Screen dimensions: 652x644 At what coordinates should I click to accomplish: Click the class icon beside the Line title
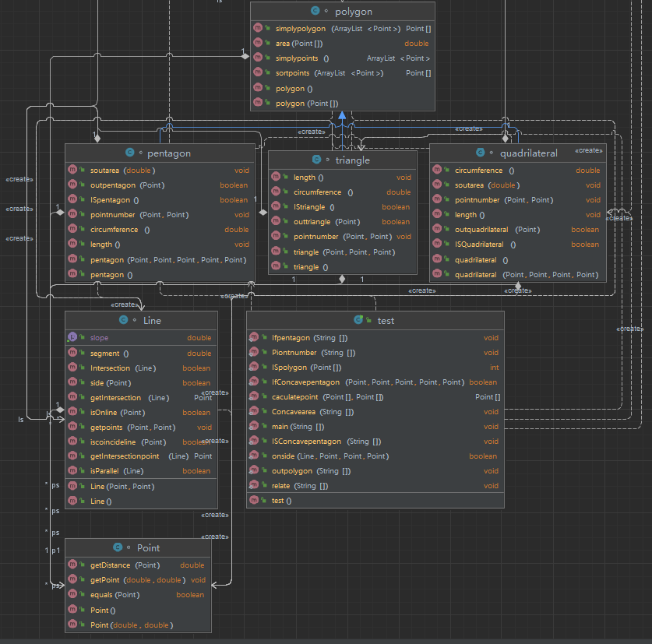click(124, 320)
